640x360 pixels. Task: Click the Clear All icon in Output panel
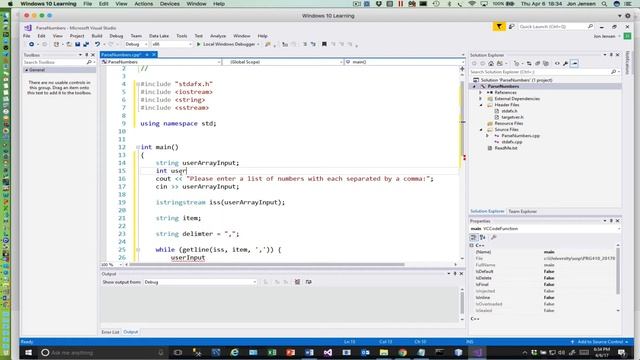coord(297,282)
